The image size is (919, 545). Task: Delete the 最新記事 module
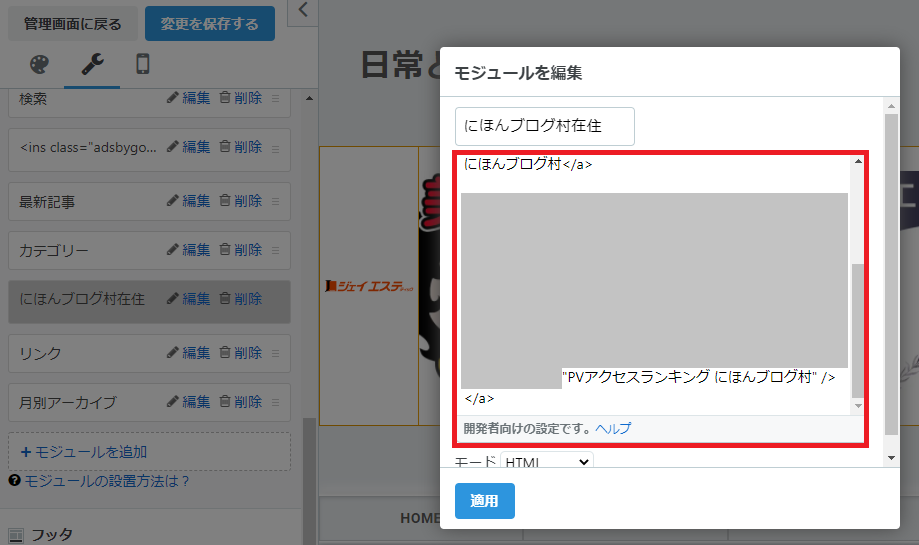click(x=241, y=201)
